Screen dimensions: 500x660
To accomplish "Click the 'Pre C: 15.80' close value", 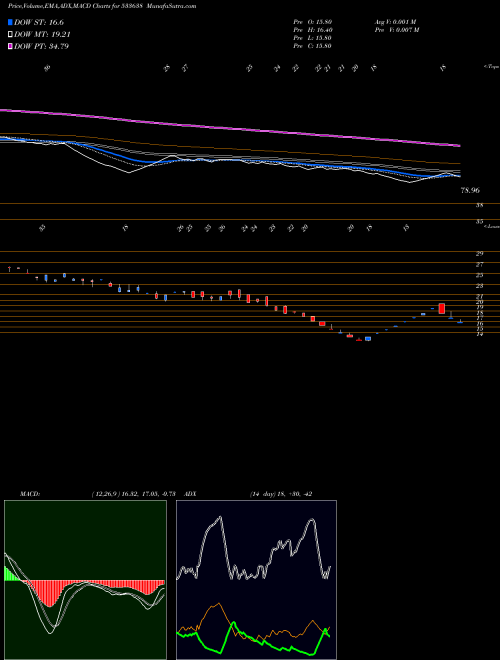I will coord(312,46).
